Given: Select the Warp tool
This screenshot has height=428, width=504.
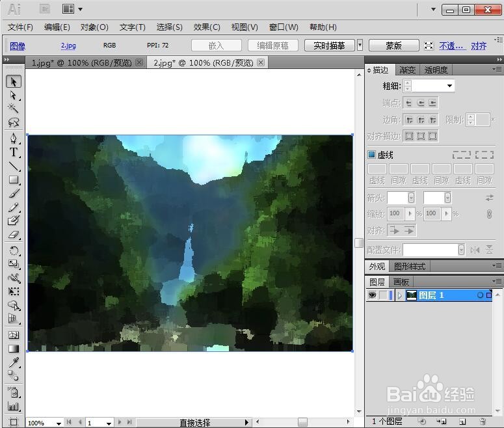Looking at the screenshot, I should pos(14,278).
